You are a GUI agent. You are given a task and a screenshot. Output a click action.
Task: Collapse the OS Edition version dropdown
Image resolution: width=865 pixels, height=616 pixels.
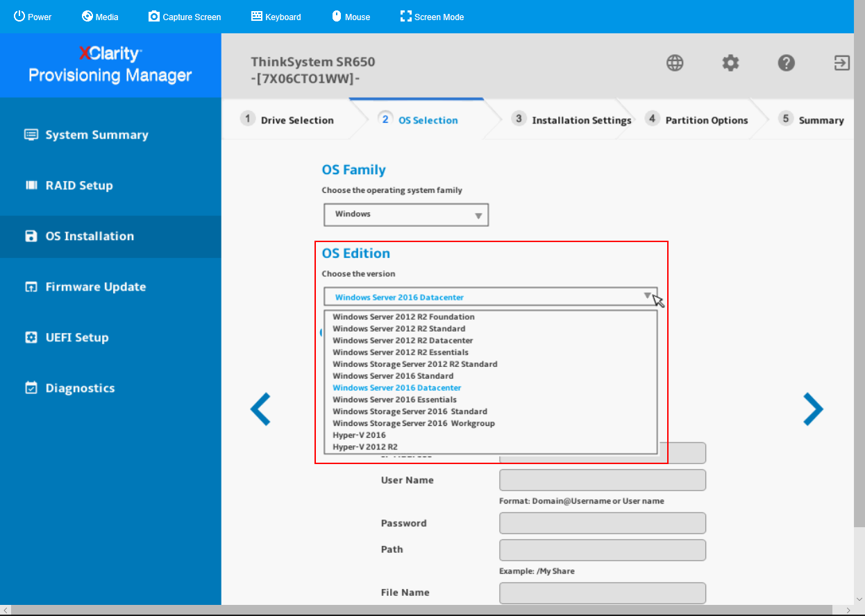490,297
